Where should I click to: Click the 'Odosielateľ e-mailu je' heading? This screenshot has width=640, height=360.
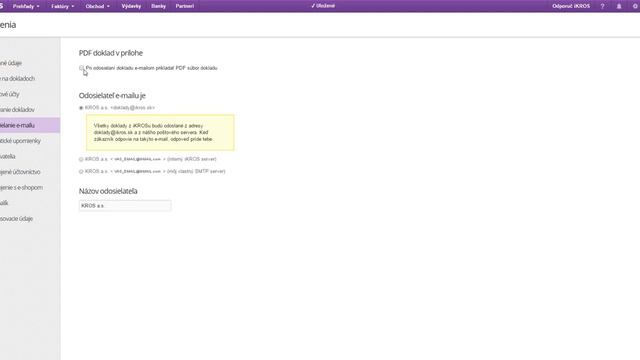(x=112, y=96)
